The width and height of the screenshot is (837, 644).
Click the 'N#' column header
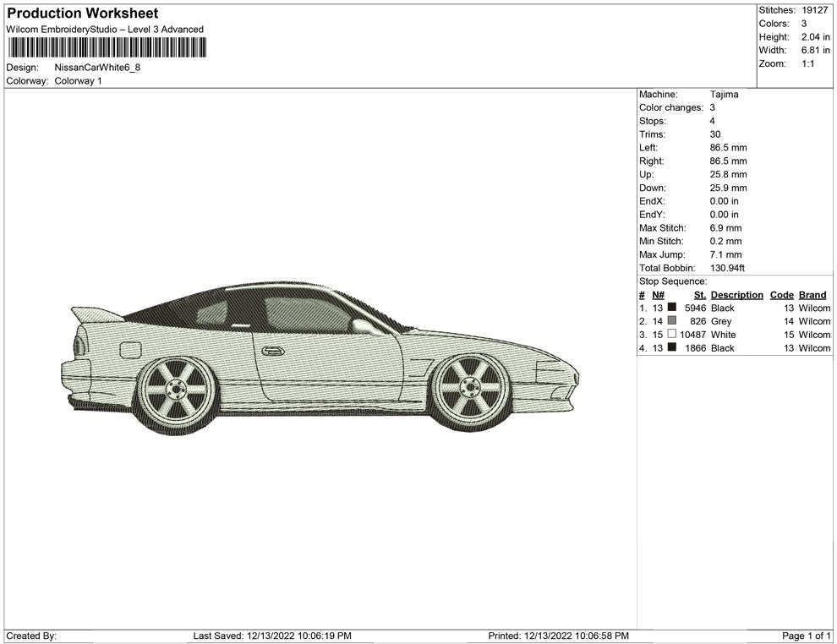click(x=658, y=295)
